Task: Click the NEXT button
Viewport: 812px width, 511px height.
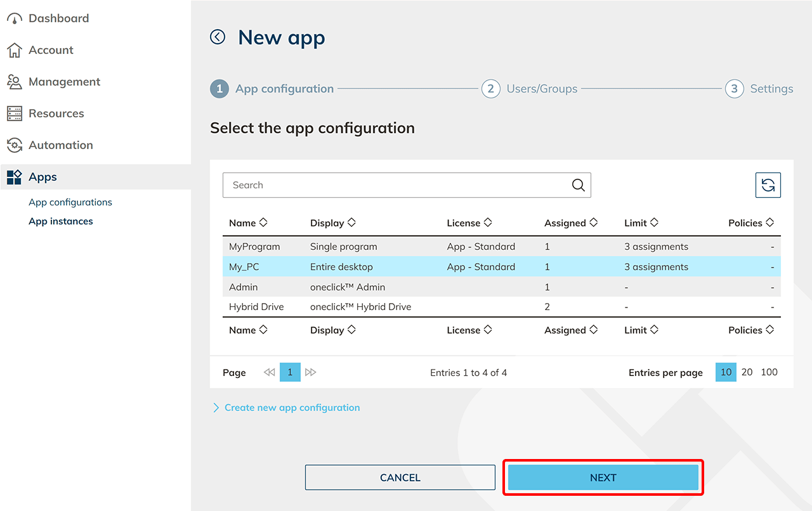Action: click(x=603, y=477)
